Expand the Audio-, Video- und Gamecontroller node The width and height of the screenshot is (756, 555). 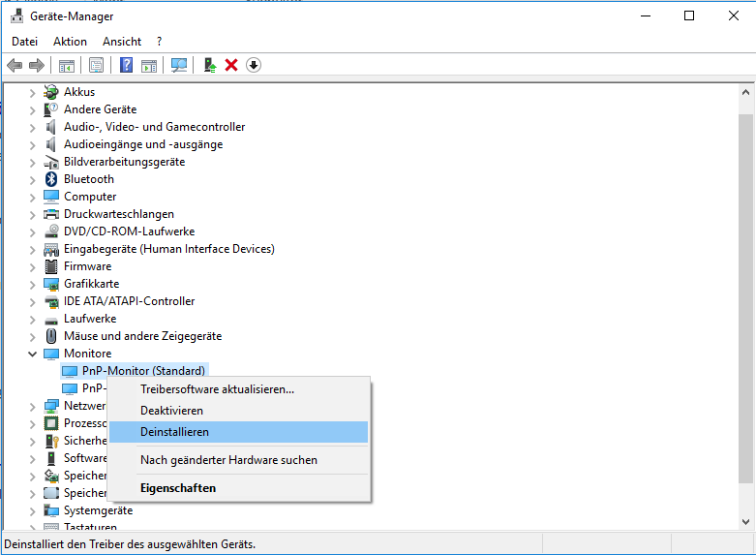point(32,128)
